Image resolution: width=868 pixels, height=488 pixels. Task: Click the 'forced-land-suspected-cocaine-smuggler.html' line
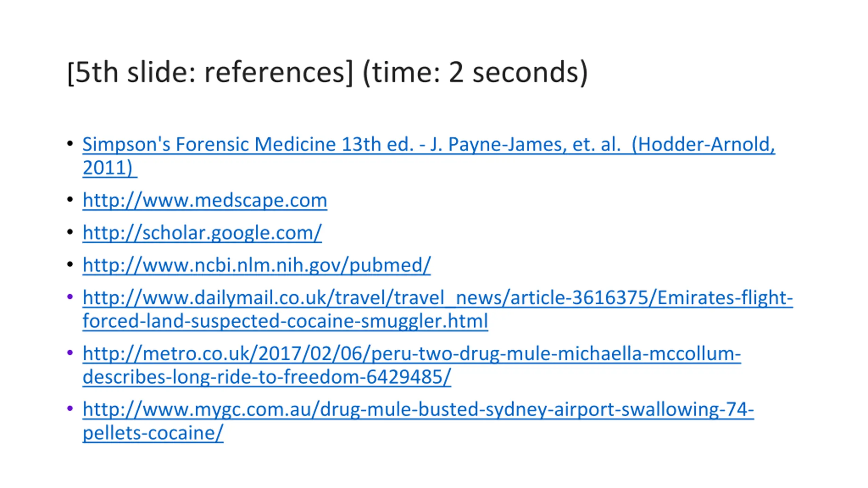click(285, 321)
